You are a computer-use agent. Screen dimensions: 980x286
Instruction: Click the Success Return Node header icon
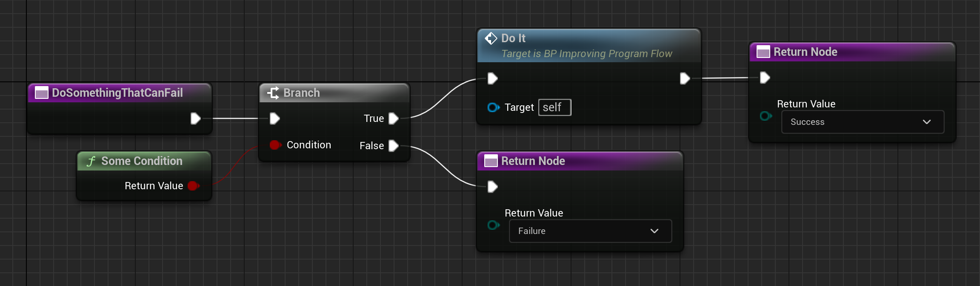(763, 52)
